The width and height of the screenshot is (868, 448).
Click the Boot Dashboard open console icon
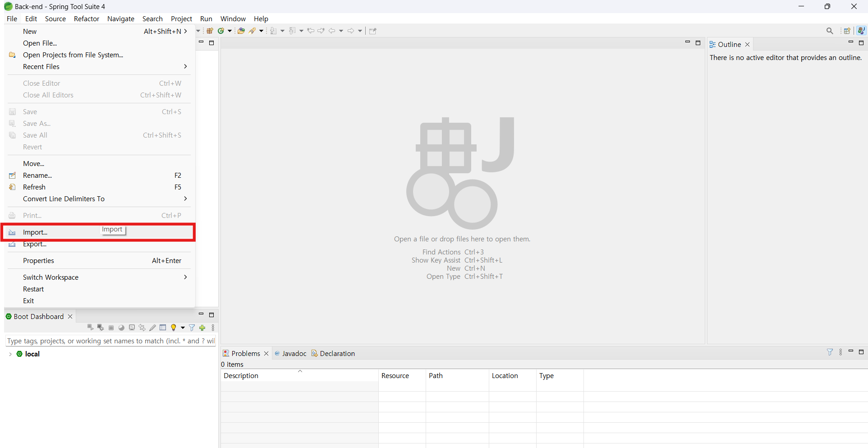pos(132,328)
